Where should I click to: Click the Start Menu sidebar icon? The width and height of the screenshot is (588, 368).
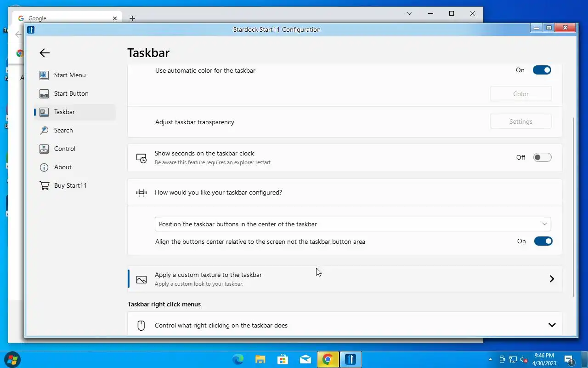(x=44, y=75)
